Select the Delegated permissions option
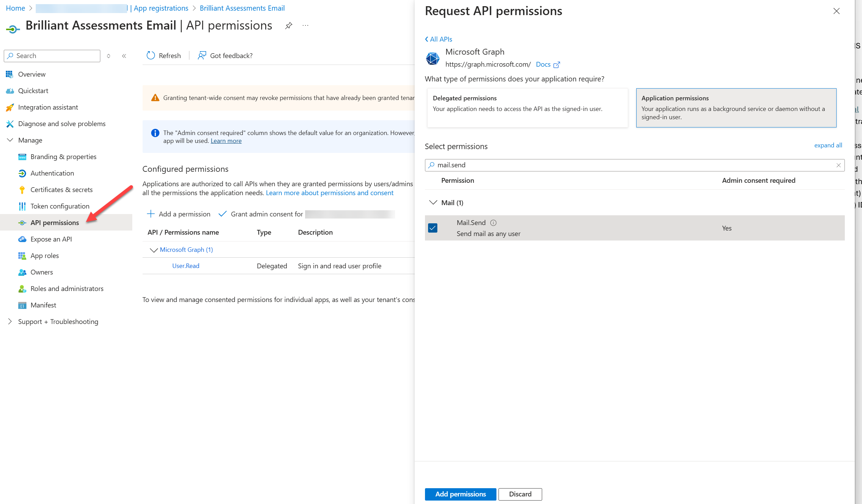 tap(527, 108)
